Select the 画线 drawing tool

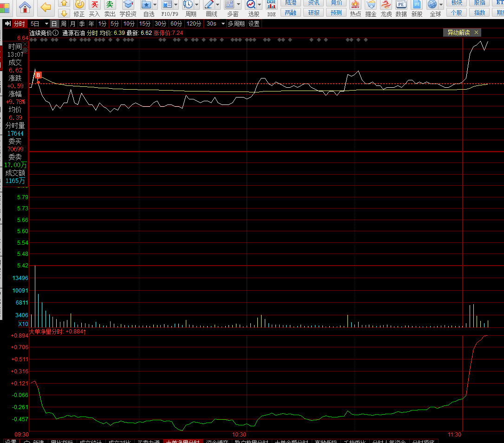tap(209, 8)
